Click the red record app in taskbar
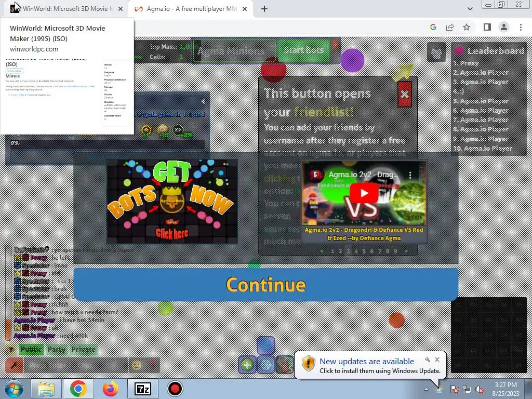This screenshot has width=532, height=399. [x=175, y=389]
